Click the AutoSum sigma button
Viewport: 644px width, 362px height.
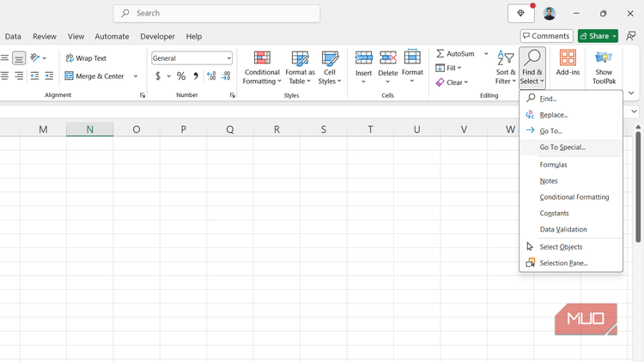tap(455, 54)
